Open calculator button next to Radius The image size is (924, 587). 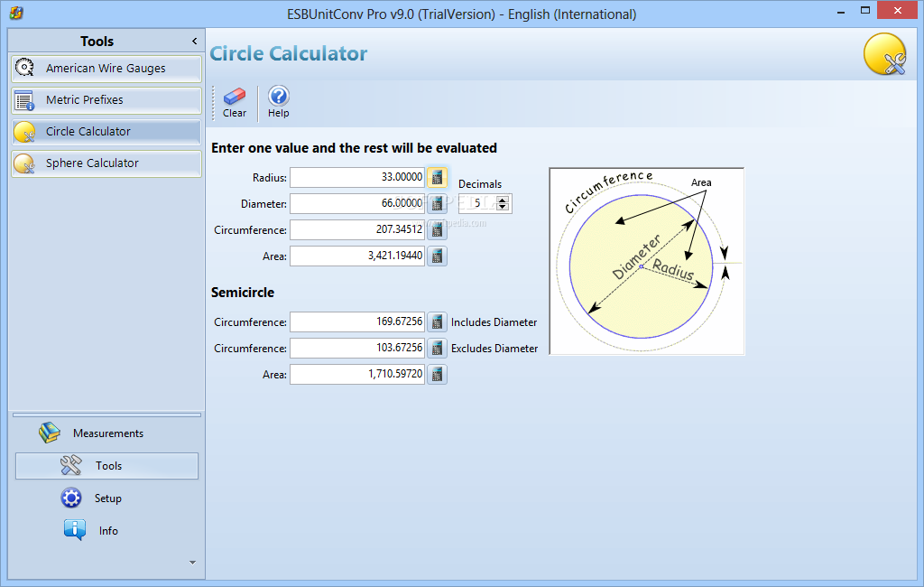tap(438, 177)
